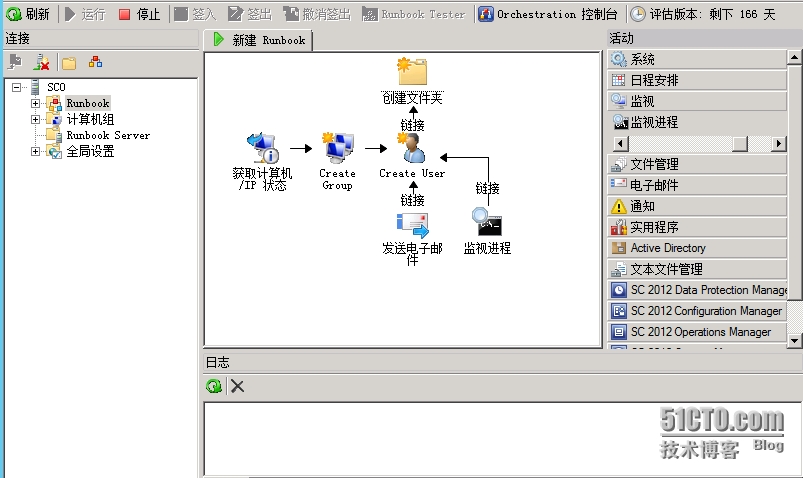803x478 pixels.
Task: Expand the Runbook tree node
Action: pyautogui.click(x=35, y=103)
